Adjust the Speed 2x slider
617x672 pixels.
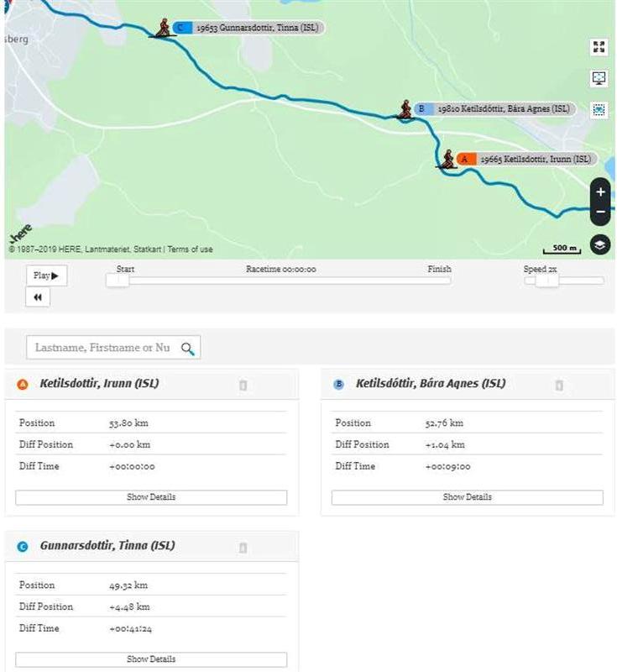click(546, 281)
